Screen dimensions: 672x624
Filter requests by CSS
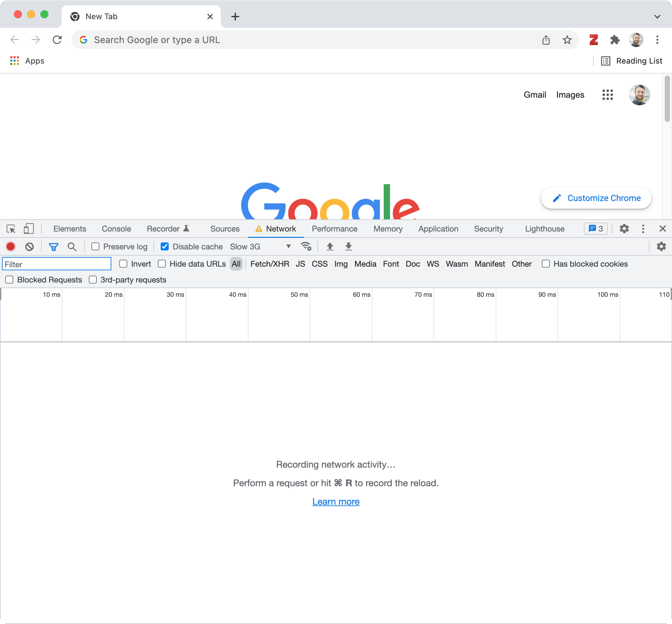click(319, 264)
